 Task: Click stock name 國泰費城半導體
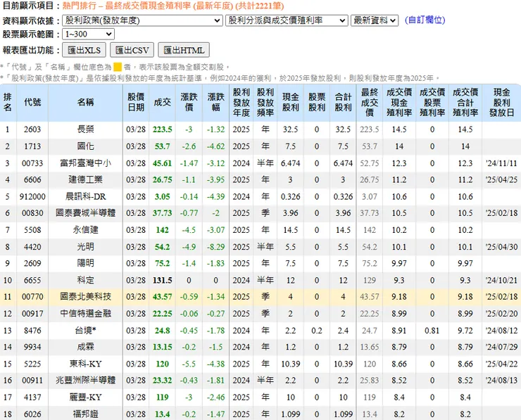(x=85, y=213)
